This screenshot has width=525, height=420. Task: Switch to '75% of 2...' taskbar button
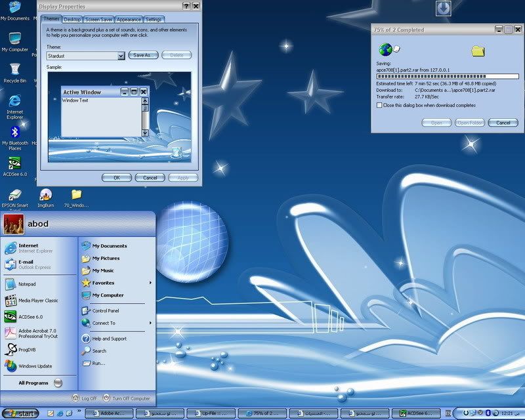tap(262, 413)
